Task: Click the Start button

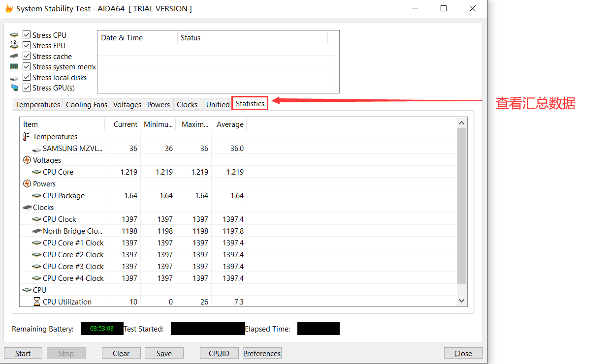Action: 23,353
